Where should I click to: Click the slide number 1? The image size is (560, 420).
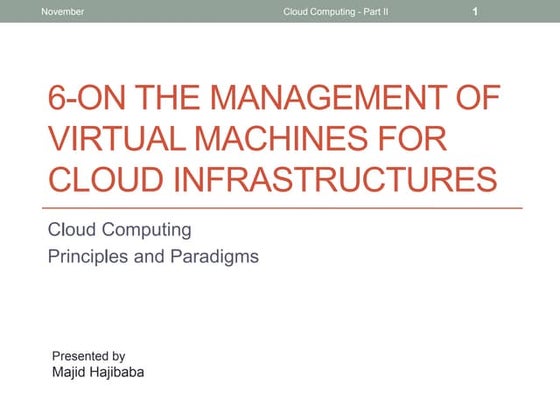point(475,11)
